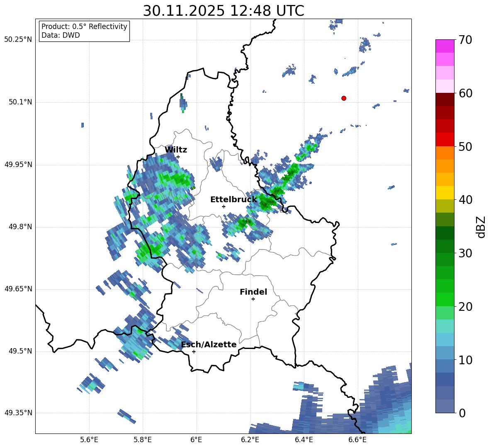Click the light blue colorbar segment above 10
The image size is (491, 448).
pos(445,353)
